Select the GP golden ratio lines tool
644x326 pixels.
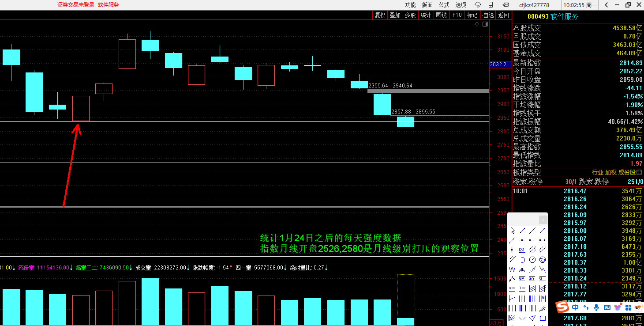(522, 279)
